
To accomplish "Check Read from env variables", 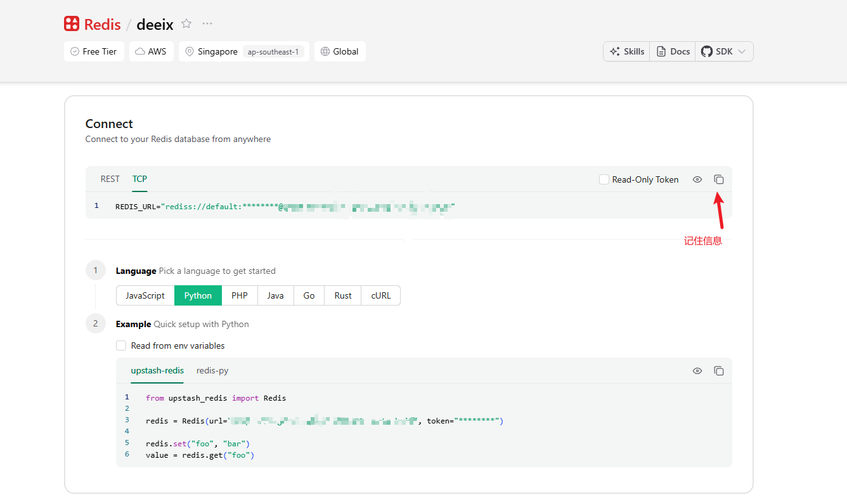I will coord(121,346).
